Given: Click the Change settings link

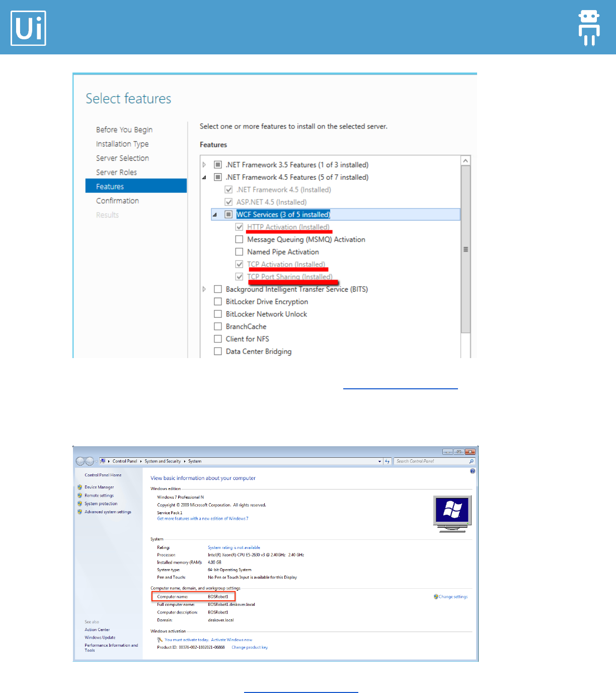Looking at the screenshot, I should coord(453,597).
